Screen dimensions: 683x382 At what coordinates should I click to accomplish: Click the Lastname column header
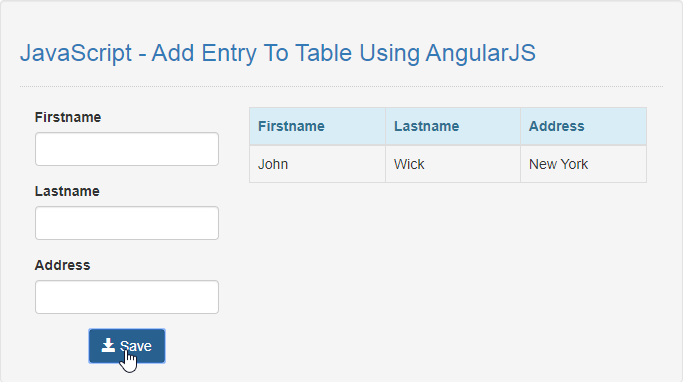(x=453, y=126)
